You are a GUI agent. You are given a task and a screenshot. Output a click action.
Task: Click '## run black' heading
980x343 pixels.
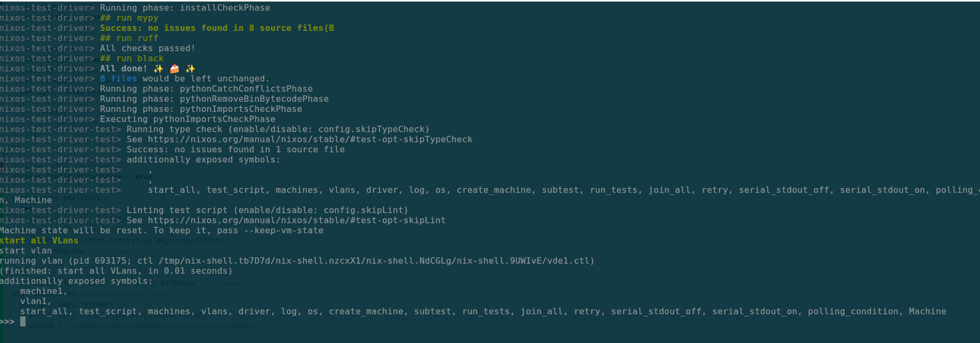pos(132,59)
